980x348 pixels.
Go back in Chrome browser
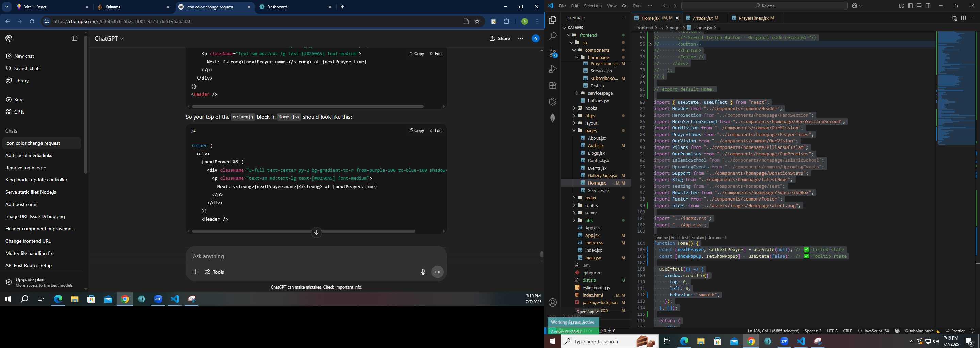pos(7,22)
